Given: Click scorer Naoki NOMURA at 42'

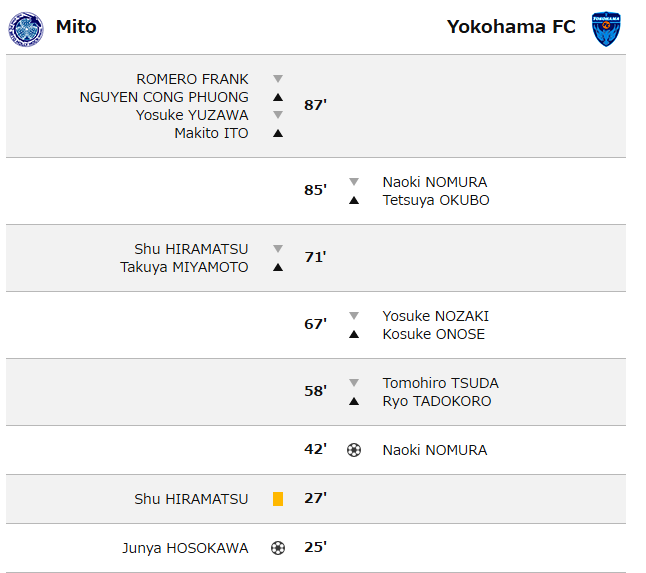Looking at the screenshot, I should click(x=434, y=450).
